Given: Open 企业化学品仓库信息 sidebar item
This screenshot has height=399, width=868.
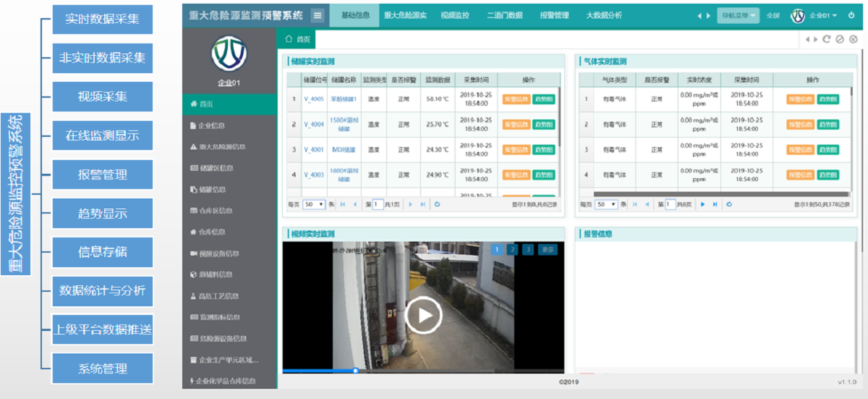Looking at the screenshot, I should coord(229,381).
